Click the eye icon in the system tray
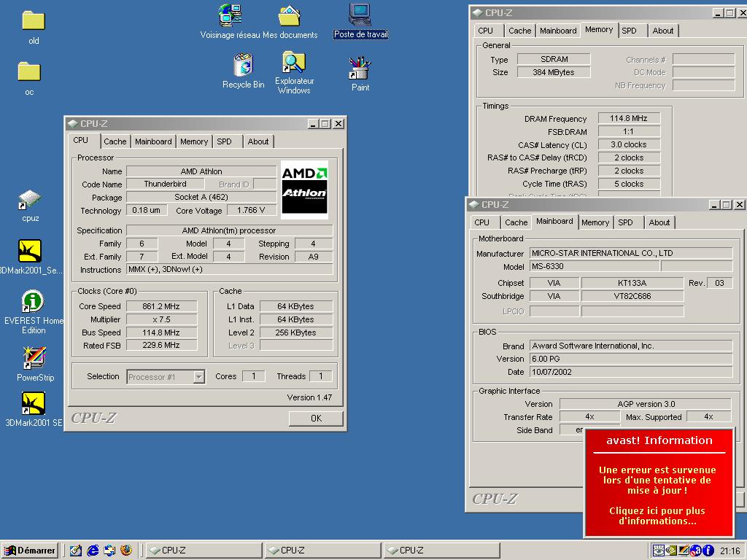The width and height of the screenshot is (747, 560). click(659, 551)
